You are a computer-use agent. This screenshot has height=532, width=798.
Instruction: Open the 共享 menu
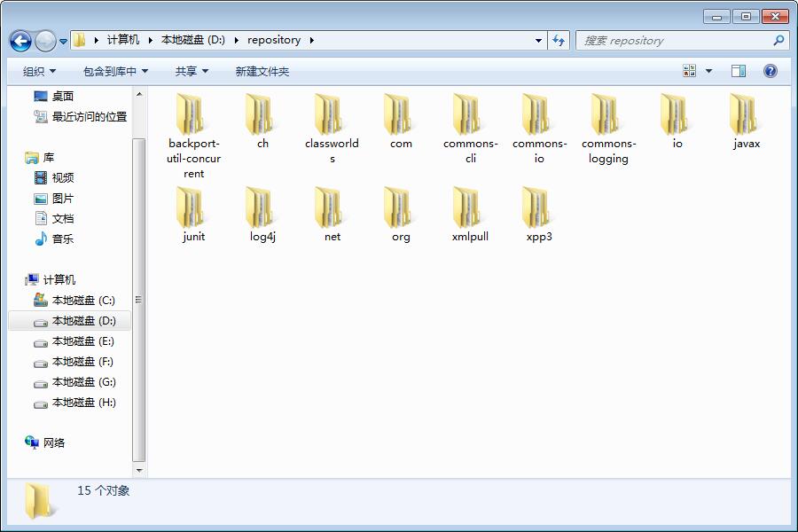[x=192, y=71]
